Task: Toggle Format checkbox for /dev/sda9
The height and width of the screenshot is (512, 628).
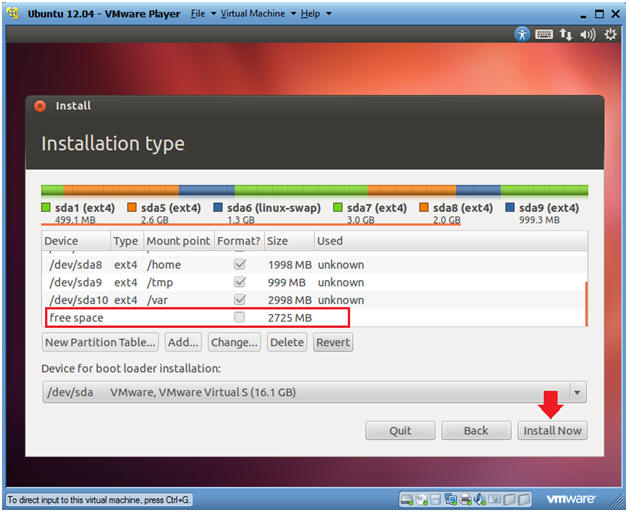Action: (240, 282)
